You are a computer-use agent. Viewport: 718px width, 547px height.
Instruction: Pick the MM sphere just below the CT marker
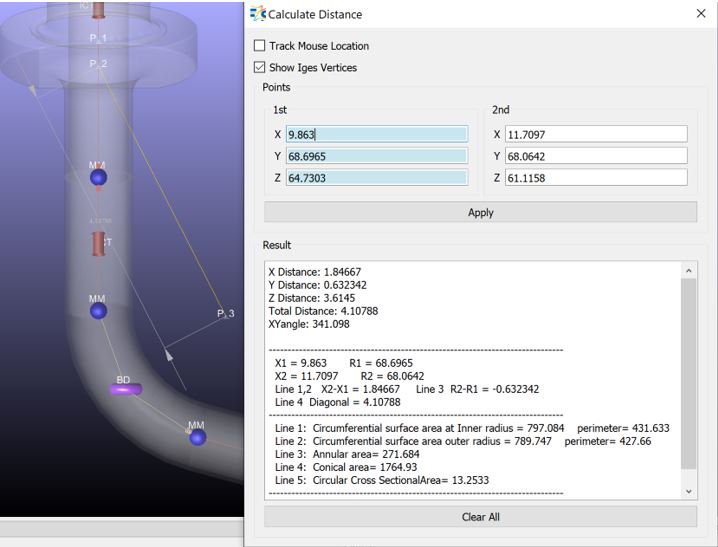[98, 311]
